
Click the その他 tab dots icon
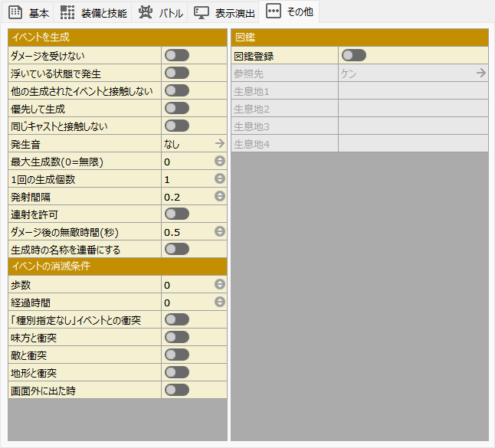pyautogui.click(x=274, y=12)
